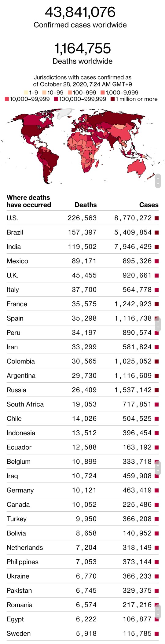Click the 1,000–9,999 legend swatch
This screenshot has width=165, height=644.
103,92
